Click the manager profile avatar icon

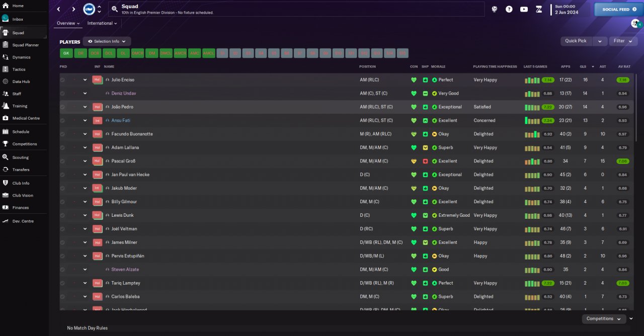tap(635, 23)
